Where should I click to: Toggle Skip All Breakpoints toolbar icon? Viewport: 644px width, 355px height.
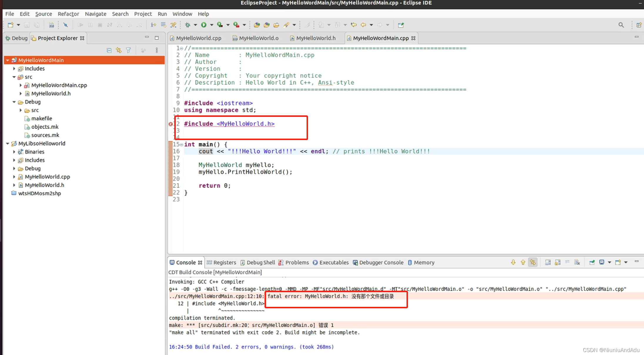point(66,25)
